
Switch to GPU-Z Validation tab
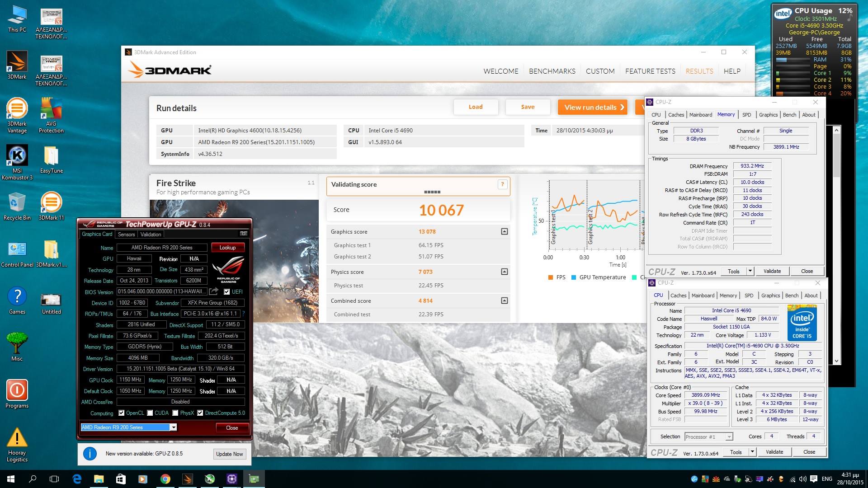pyautogui.click(x=151, y=235)
